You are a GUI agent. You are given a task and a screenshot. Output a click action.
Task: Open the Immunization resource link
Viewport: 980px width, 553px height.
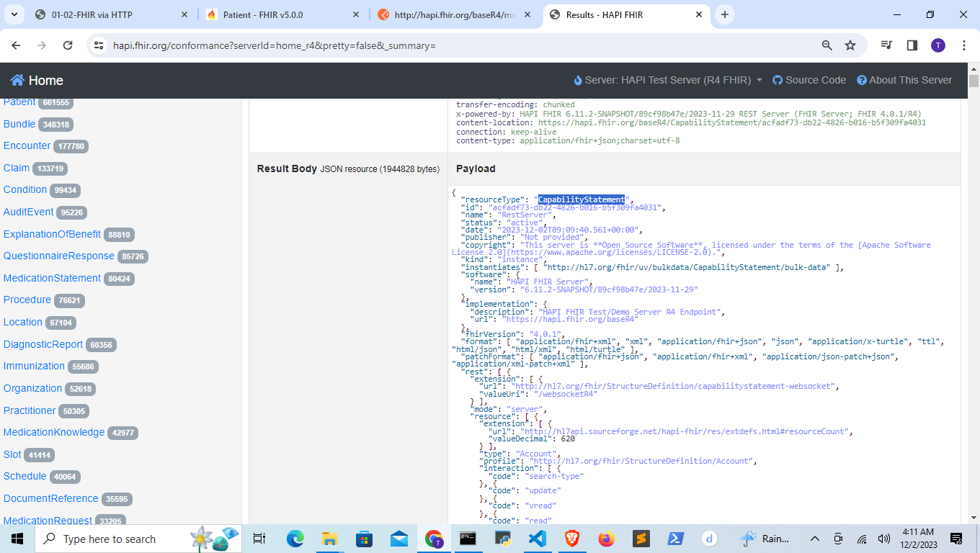[34, 366]
